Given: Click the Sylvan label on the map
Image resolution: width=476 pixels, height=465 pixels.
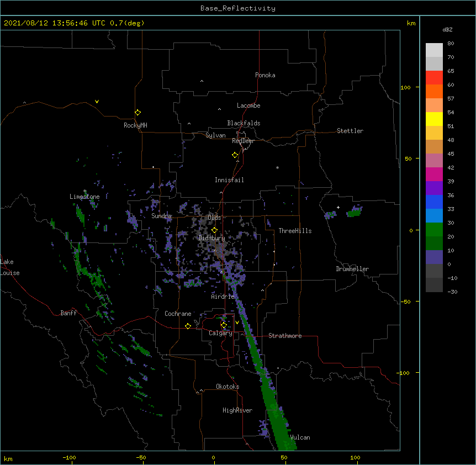Looking at the screenshot, I should pyautogui.click(x=215, y=135).
